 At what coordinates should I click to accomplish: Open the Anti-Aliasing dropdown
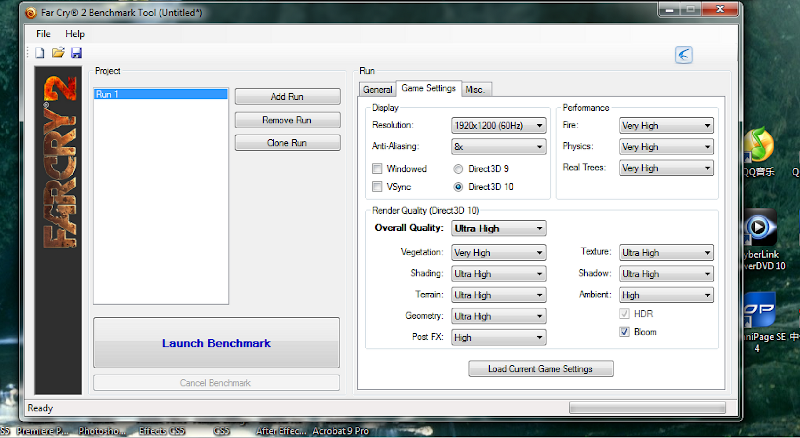[x=498, y=147]
